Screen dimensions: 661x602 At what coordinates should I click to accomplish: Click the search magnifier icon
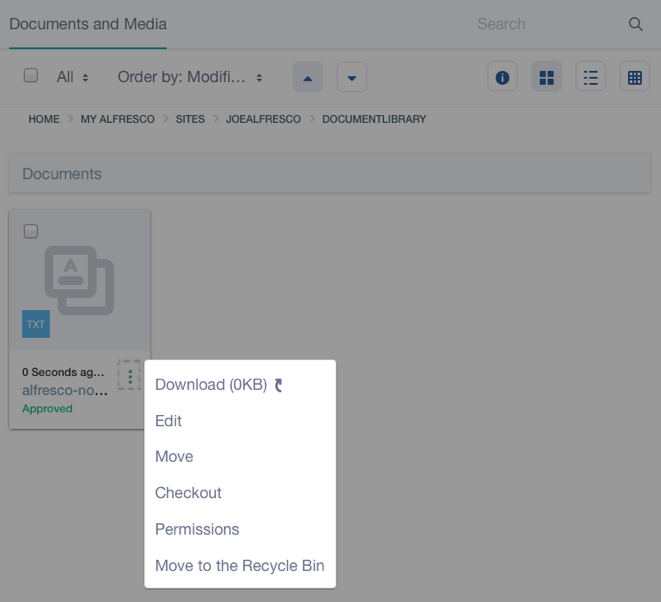click(635, 24)
